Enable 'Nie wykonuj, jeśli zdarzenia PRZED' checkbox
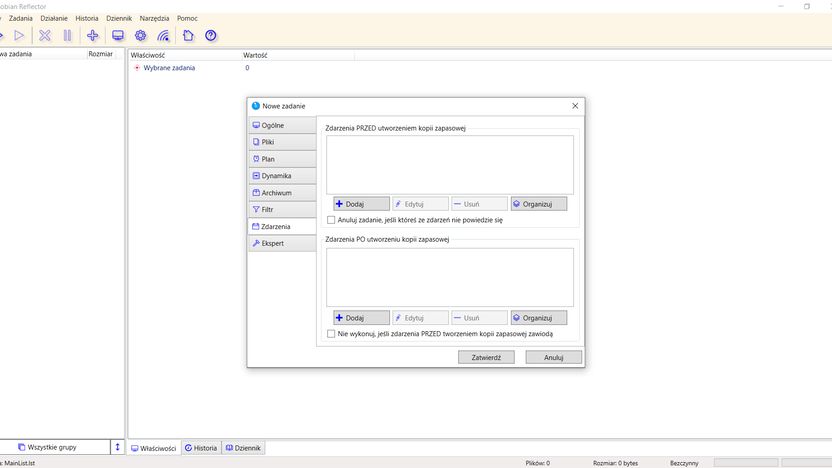This screenshot has width=832, height=468. point(331,334)
